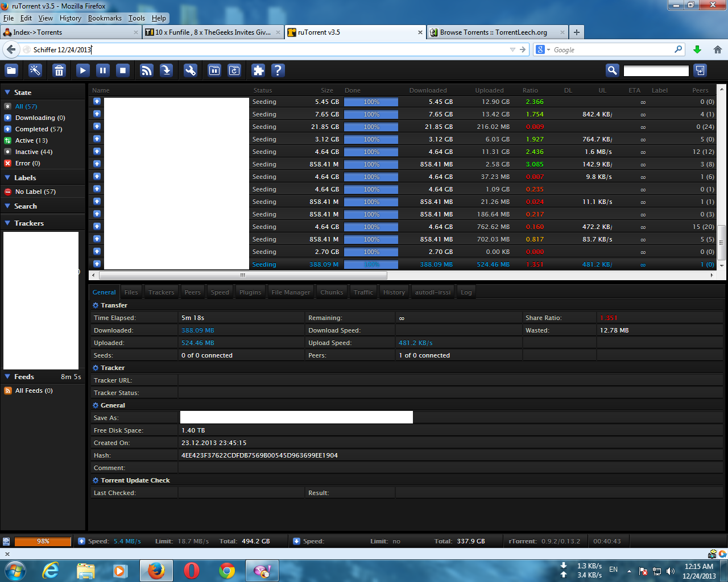Click the Firefox back arrow button

[x=11, y=49]
